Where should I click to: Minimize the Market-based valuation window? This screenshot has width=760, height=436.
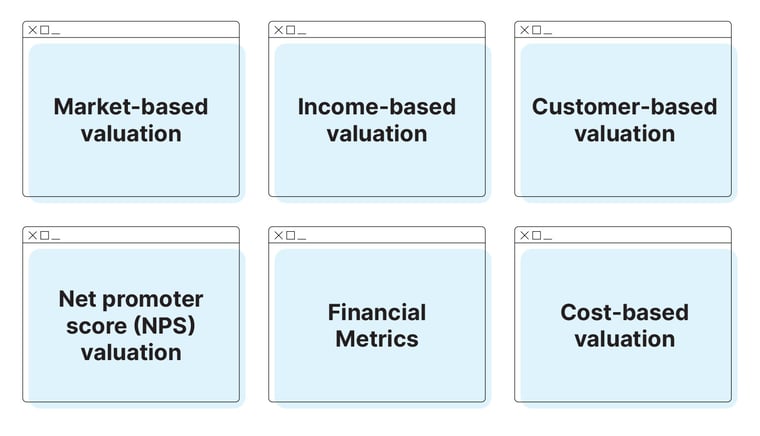[x=56, y=31]
